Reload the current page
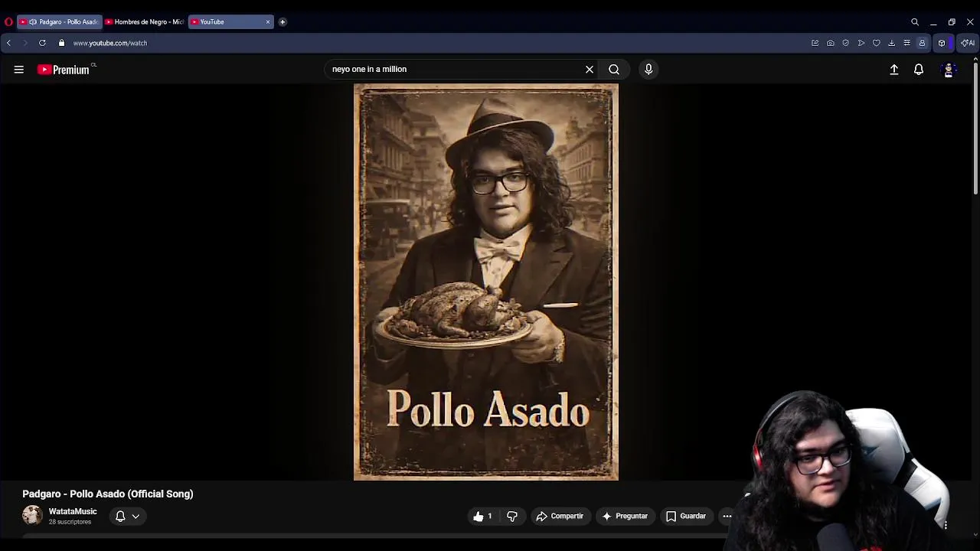 tap(42, 43)
